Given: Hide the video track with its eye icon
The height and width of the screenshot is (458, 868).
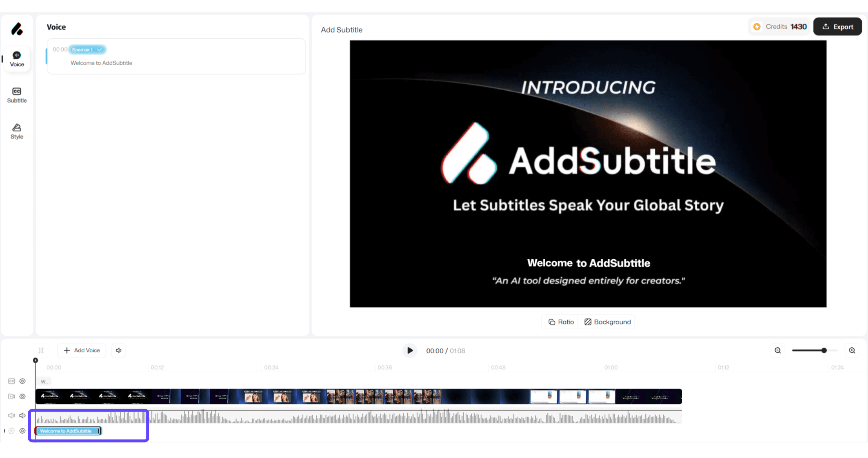Looking at the screenshot, I should click(x=23, y=396).
